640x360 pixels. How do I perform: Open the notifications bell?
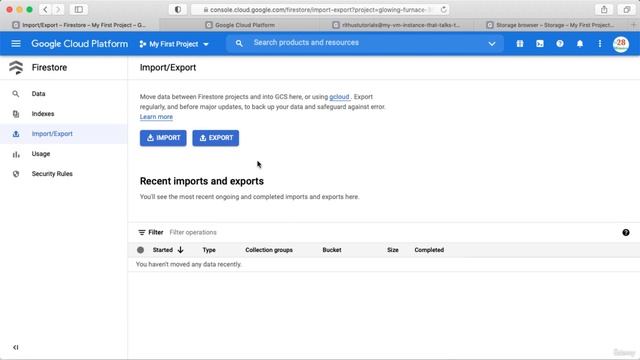(580, 44)
